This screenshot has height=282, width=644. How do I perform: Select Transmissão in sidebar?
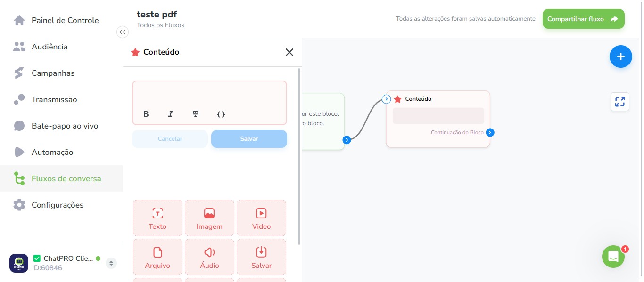pos(61,99)
